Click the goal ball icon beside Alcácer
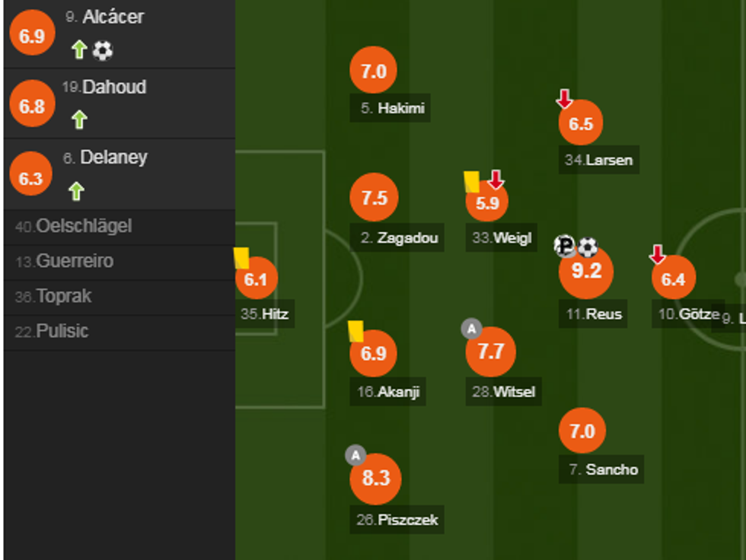The height and width of the screenshot is (560, 746). pos(103,51)
